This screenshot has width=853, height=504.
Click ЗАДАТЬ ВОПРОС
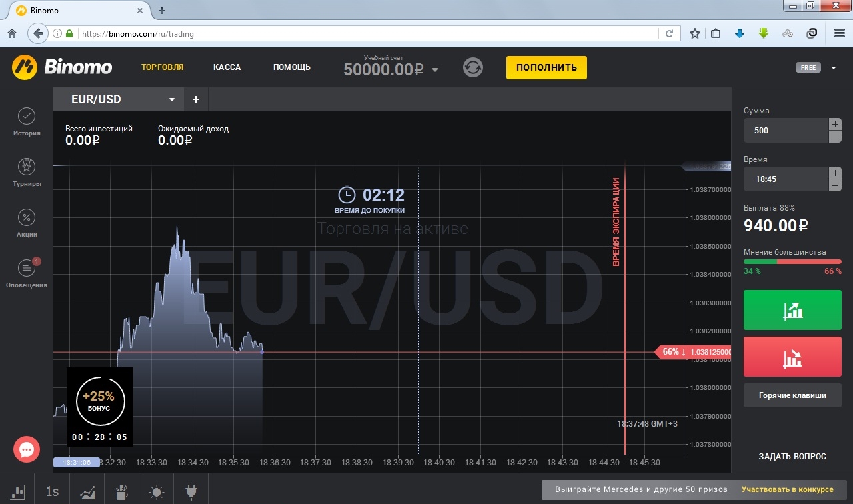point(792,457)
